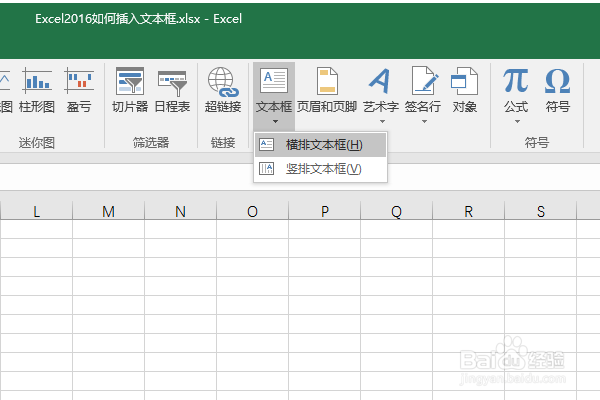
Task: Select column M header
Action: pos(108,211)
